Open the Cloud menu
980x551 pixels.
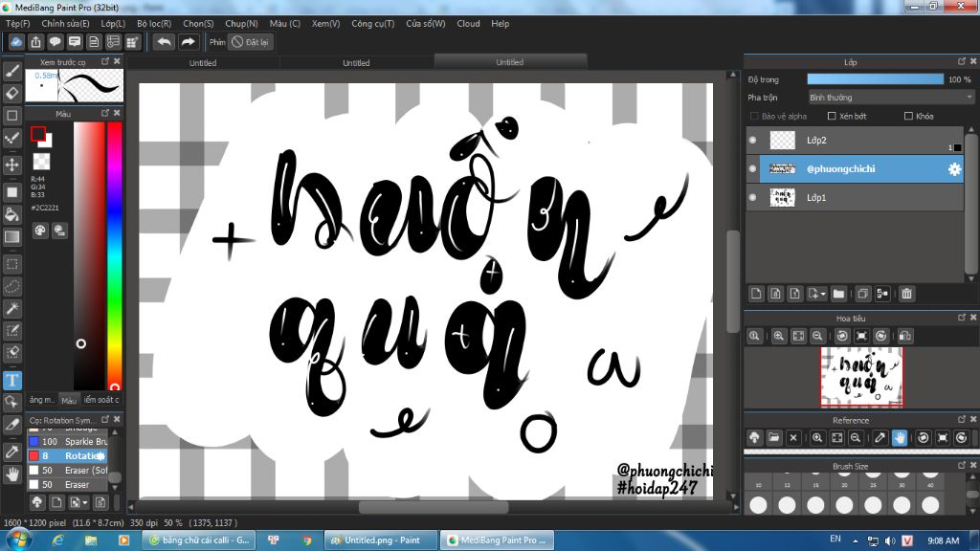point(468,24)
